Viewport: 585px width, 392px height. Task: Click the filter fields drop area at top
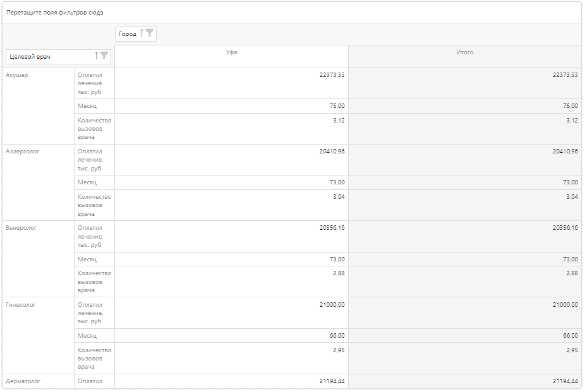click(x=291, y=13)
